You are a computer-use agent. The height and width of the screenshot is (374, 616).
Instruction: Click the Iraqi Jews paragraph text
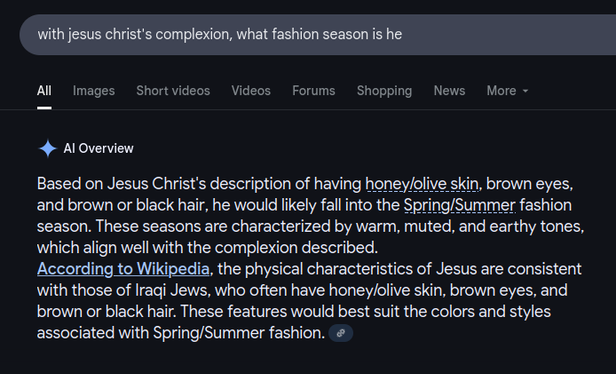[x=309, y=301]
